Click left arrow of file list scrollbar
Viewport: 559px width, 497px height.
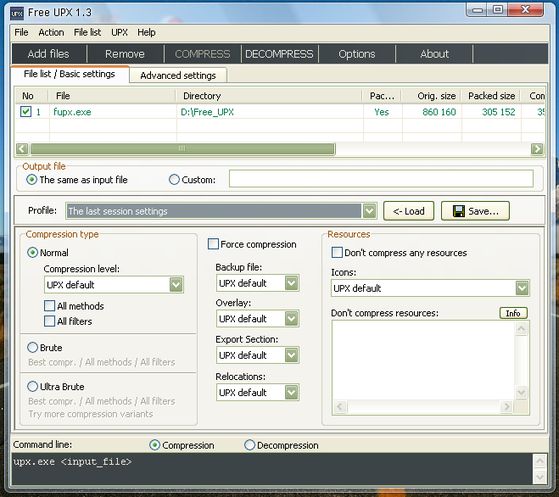22,149
